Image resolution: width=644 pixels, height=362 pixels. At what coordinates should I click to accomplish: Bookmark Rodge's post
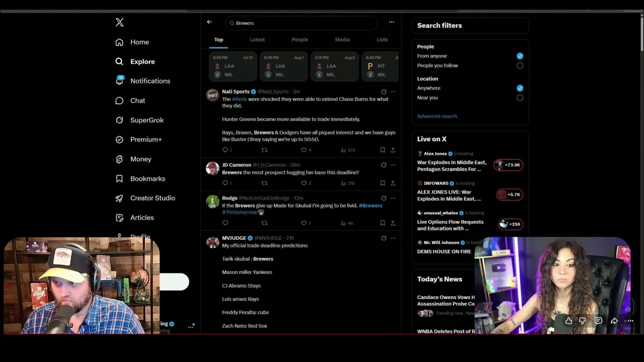click(x=382, y=223)
